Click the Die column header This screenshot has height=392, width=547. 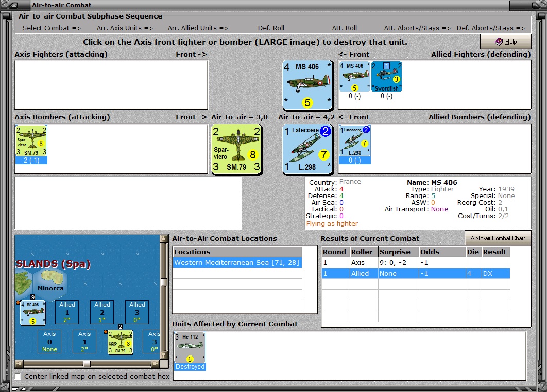tap(474, 252)
